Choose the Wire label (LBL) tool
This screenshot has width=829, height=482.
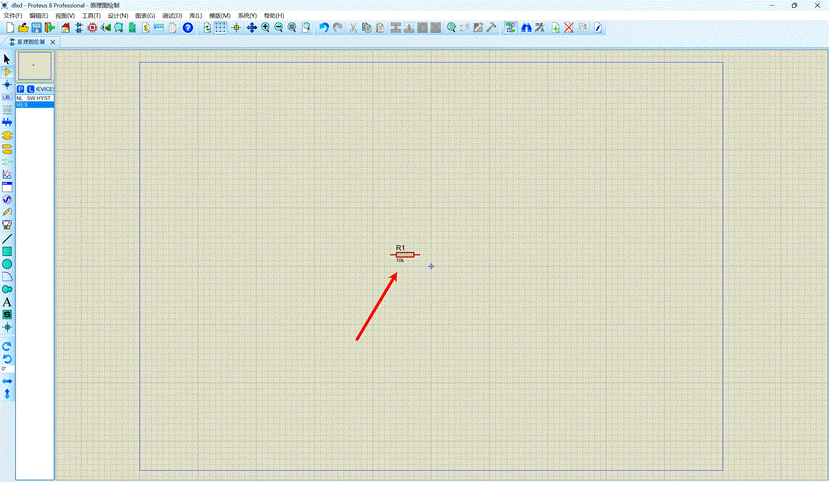pos(7,97)
